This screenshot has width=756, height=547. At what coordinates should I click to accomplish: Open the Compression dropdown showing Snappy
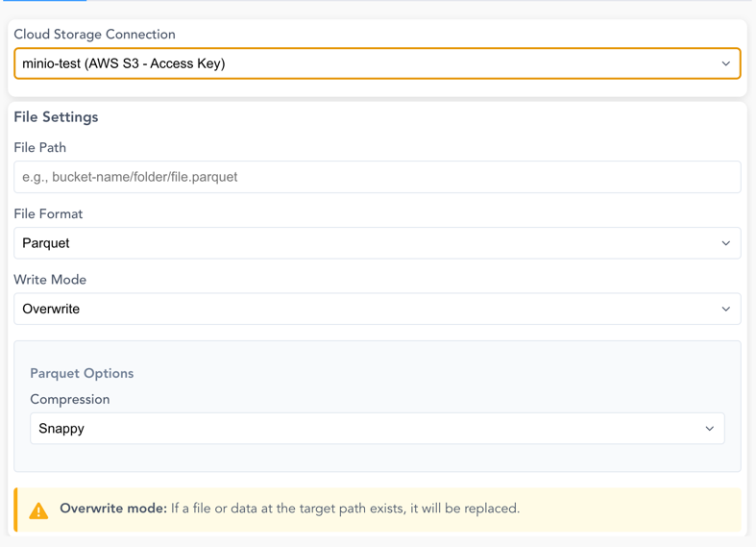coord(377,429)
